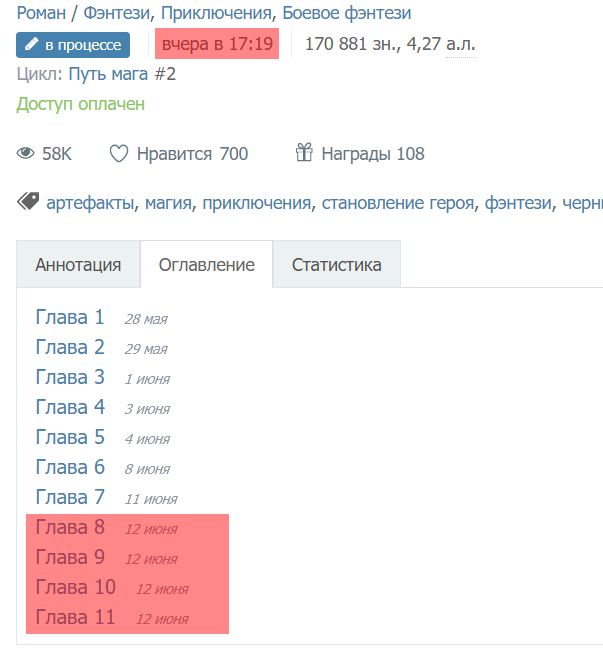This screenshot has height=660, width=603.
Task: Click the eye views icon
Action: 26,154
